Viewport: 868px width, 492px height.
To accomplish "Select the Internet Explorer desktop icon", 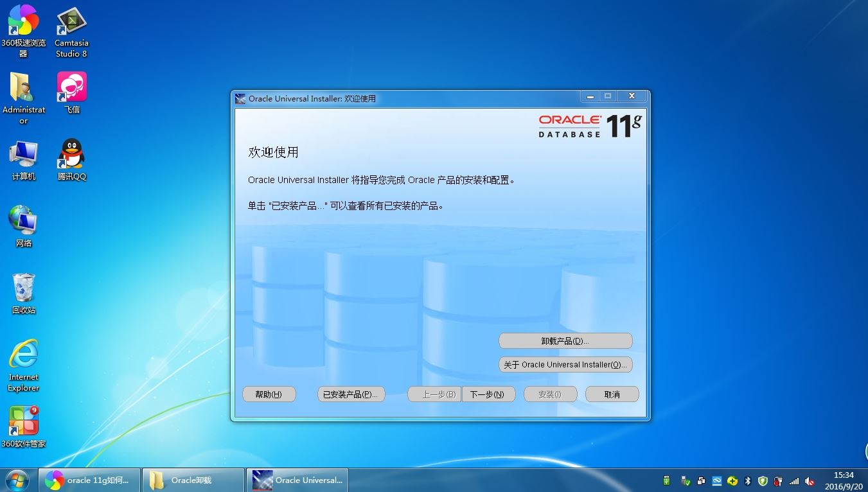I will (x=23, y=365).
